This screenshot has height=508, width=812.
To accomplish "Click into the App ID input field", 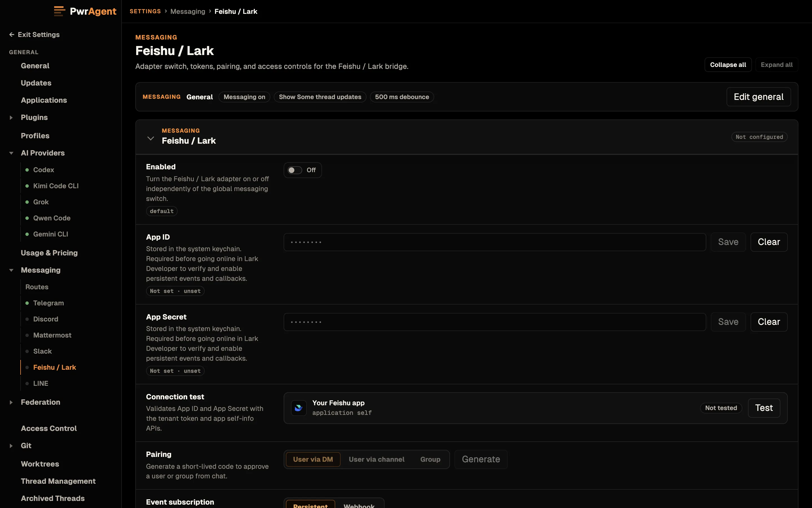I will [x=495, y=242].
